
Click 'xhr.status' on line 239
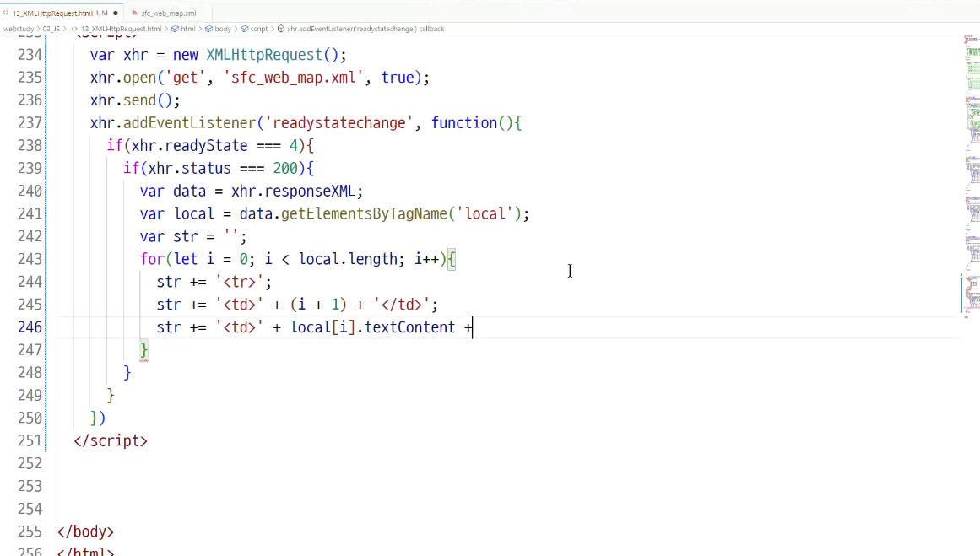(x=189, y=169)
